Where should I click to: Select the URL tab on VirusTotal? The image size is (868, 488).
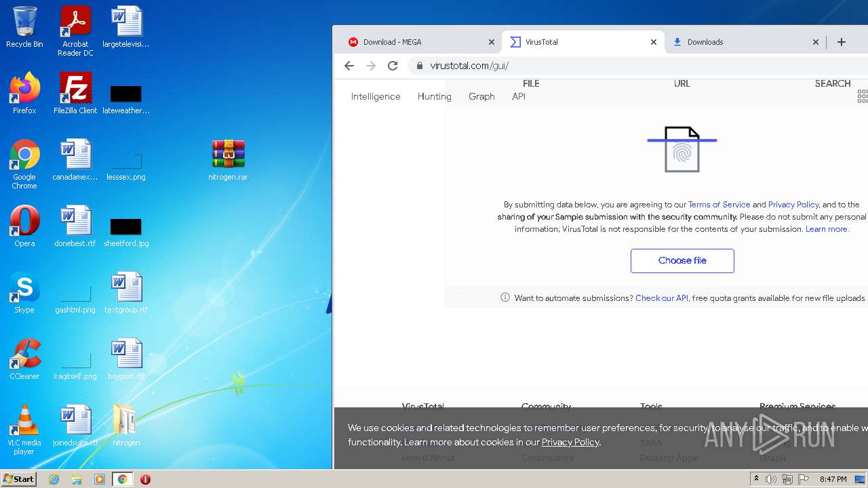682,83
